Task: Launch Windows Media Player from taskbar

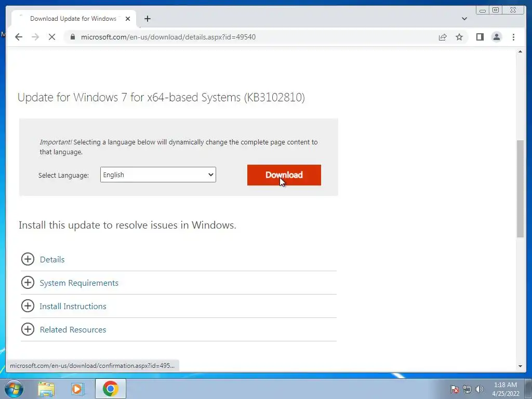Action: 78,389
